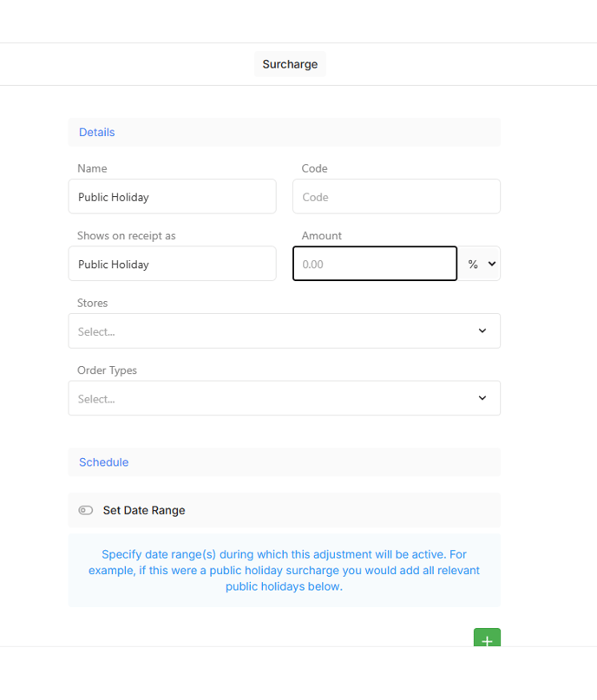Click the blue date range help text
Image resolution: width=597 pixels, height=700 pixels.
pyautogui.click(x=284, y=570)
